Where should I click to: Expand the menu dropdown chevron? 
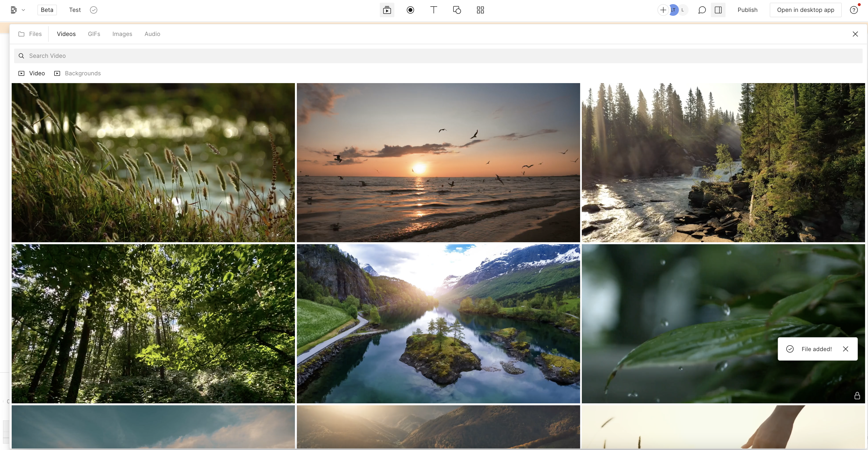23,10
